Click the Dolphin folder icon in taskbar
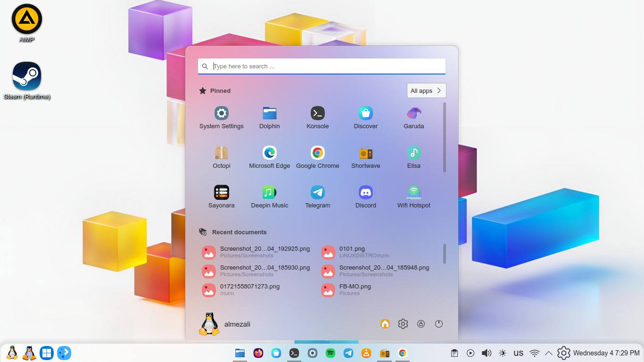The height and width of the screenshot is (362, 644). pos(240,353)
